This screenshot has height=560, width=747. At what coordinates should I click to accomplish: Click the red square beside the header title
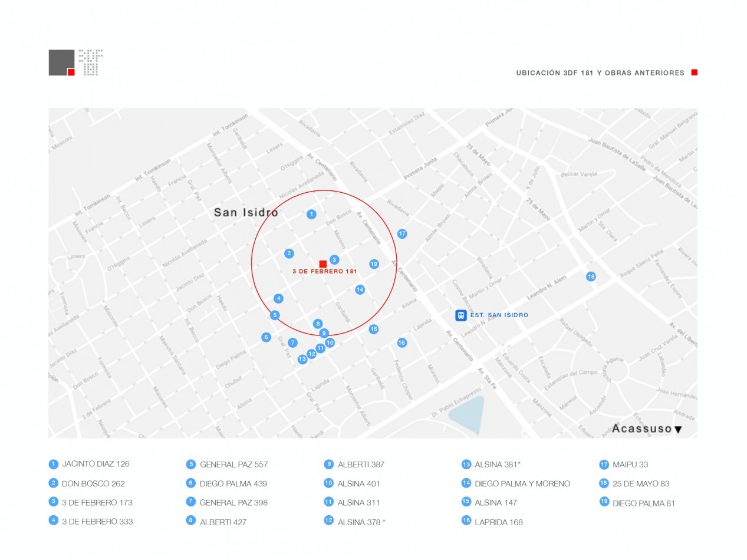pos(695,73)
